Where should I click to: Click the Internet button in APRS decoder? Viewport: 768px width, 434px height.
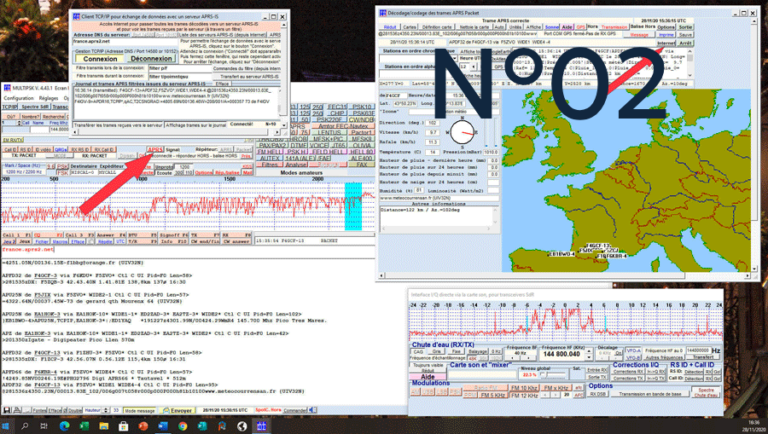pos(666,43)
